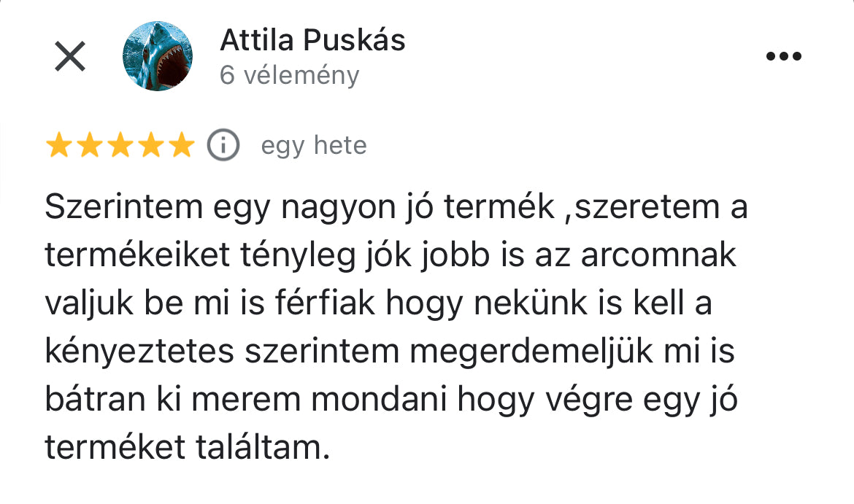Open the three-dot more options menu
Screen dimensions: 854x504
point(784,56)
